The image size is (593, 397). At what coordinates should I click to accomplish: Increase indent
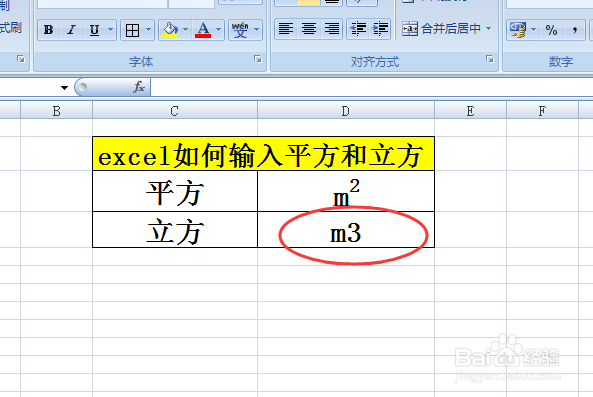[380, 29]
